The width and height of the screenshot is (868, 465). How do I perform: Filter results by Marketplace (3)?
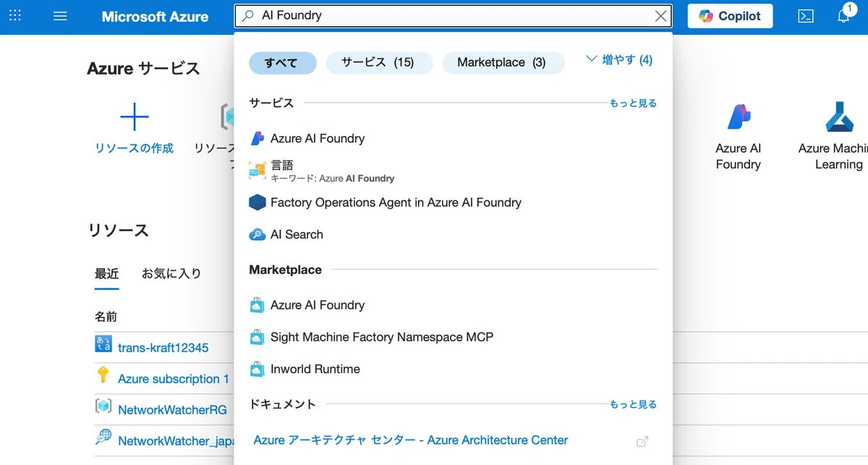(x=502, y=62)
